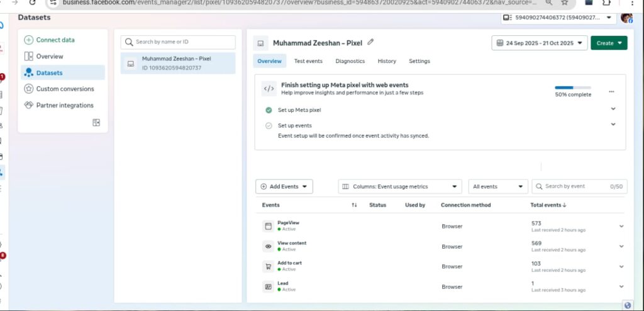Click the Lead event name
The width and height of the screenshot is (644, 311).
282,283
